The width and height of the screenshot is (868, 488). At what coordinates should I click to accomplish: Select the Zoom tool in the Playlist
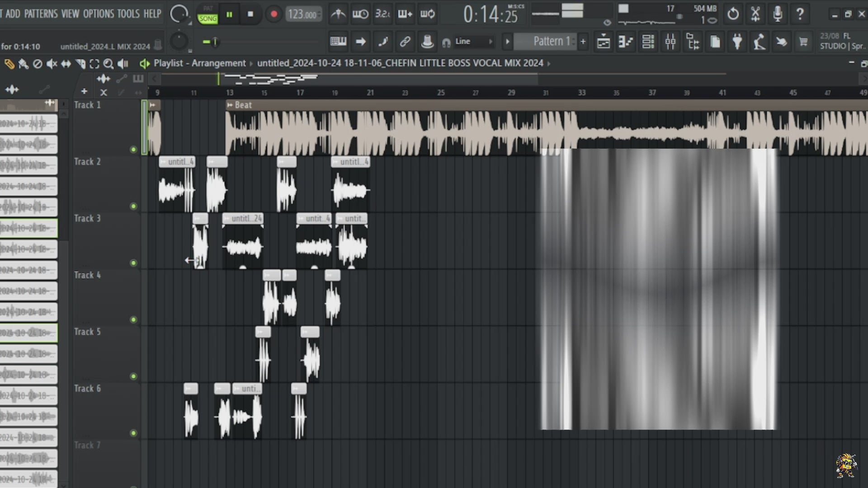108,64
